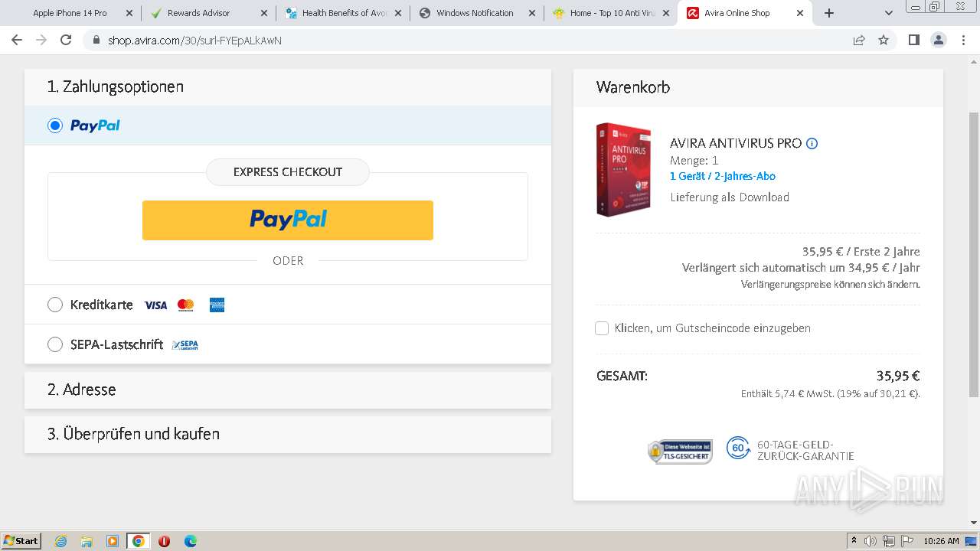Show hidden system tray icons

point(854,541)
